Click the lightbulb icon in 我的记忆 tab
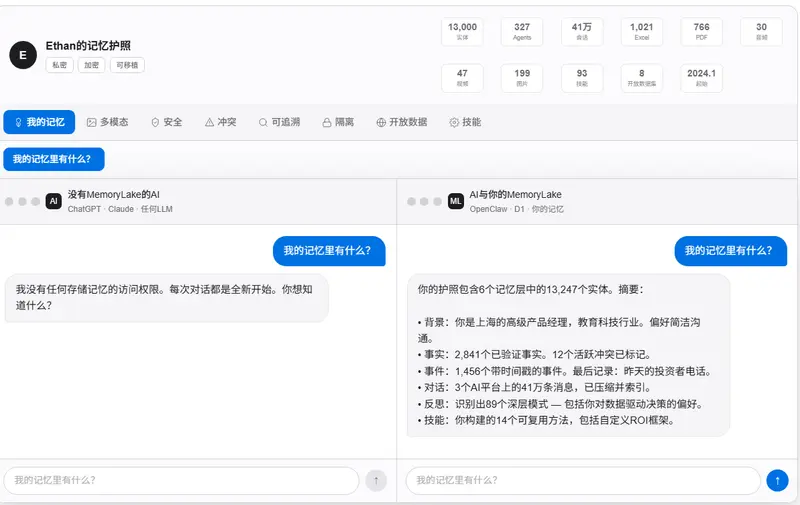The width and height of the screenshot is (800, 505). (18, 122)
